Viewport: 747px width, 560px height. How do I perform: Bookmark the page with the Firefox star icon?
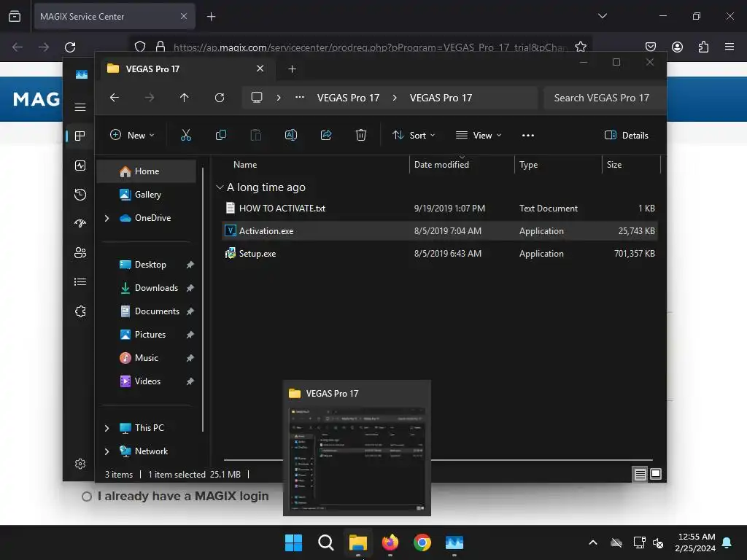(x=580, y=47)
